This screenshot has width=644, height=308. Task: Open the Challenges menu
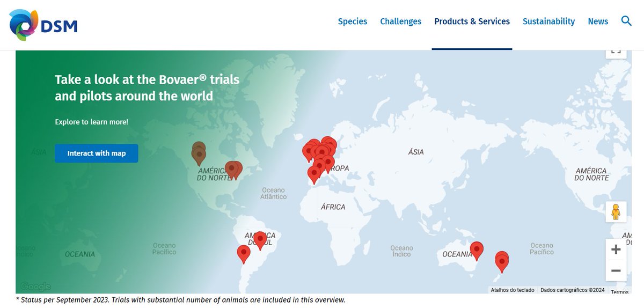401,21
